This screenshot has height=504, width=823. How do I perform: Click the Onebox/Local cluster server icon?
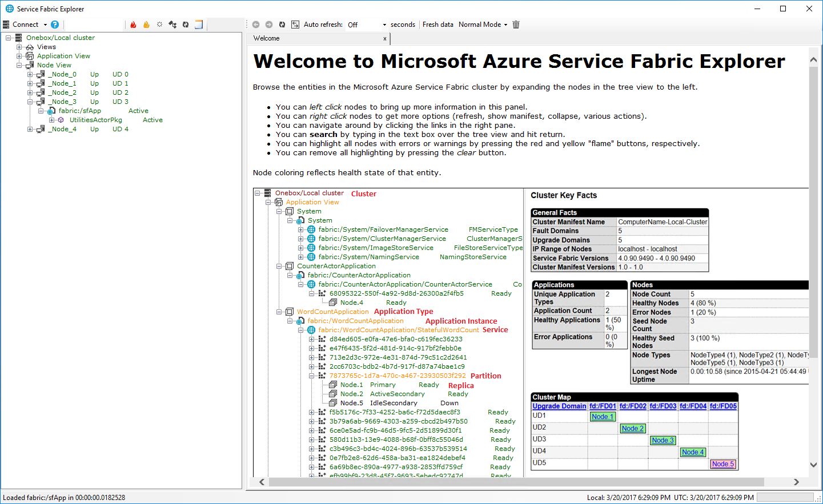[19, 38]
